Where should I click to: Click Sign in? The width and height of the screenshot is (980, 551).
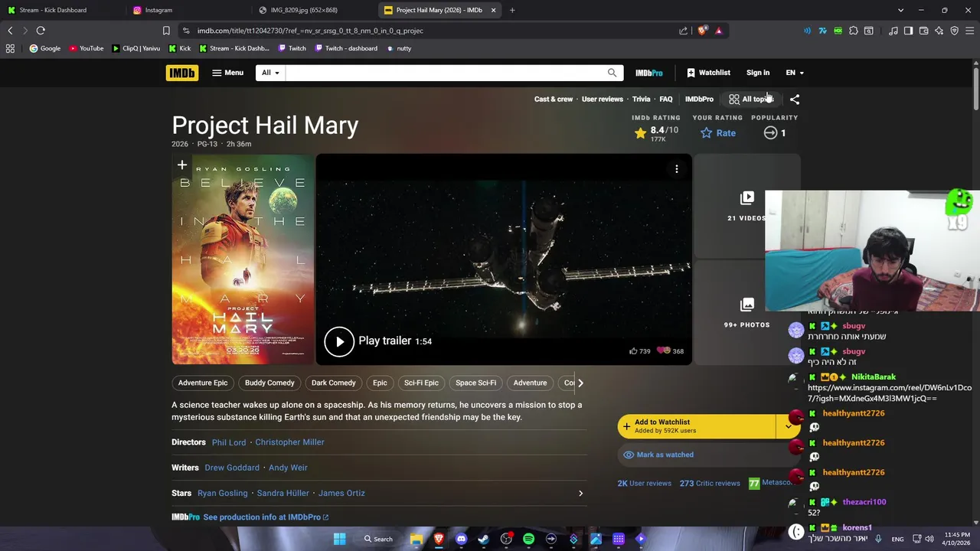[758, 73]
